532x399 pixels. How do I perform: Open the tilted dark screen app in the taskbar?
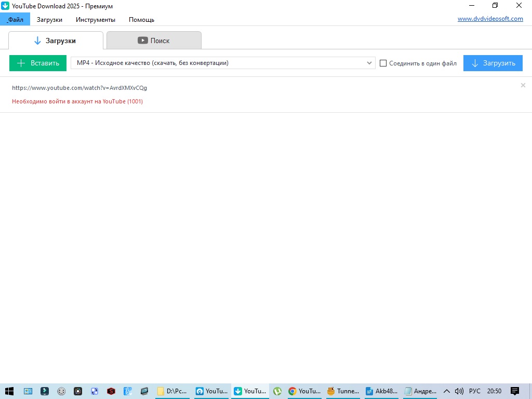click(144, 391)
